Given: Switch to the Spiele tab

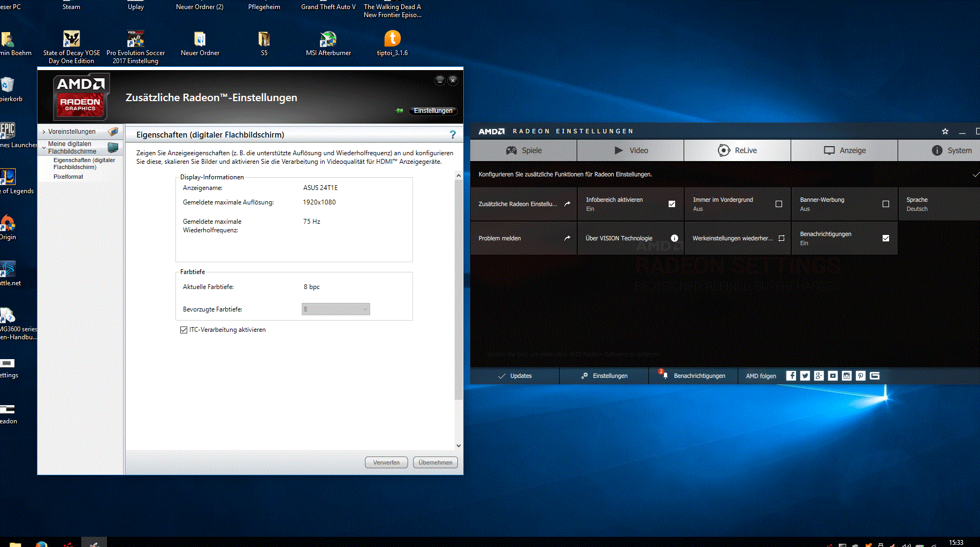Looking at the screenshot, I should [524, 150].
